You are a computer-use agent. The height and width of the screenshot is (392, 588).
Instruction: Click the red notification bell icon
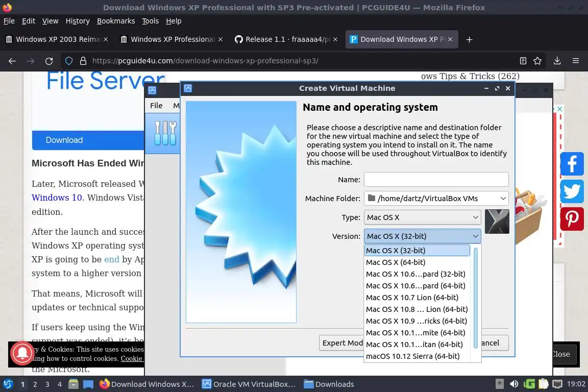(22, 353)
